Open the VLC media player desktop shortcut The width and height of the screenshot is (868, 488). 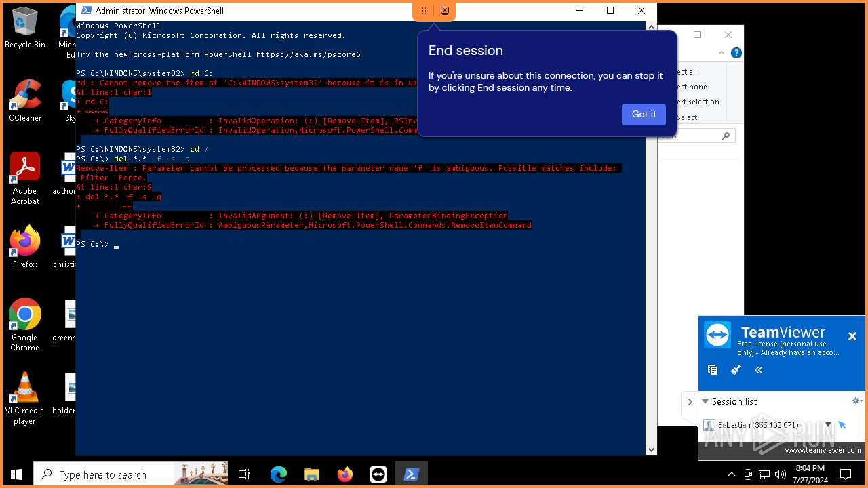point(25,398)
